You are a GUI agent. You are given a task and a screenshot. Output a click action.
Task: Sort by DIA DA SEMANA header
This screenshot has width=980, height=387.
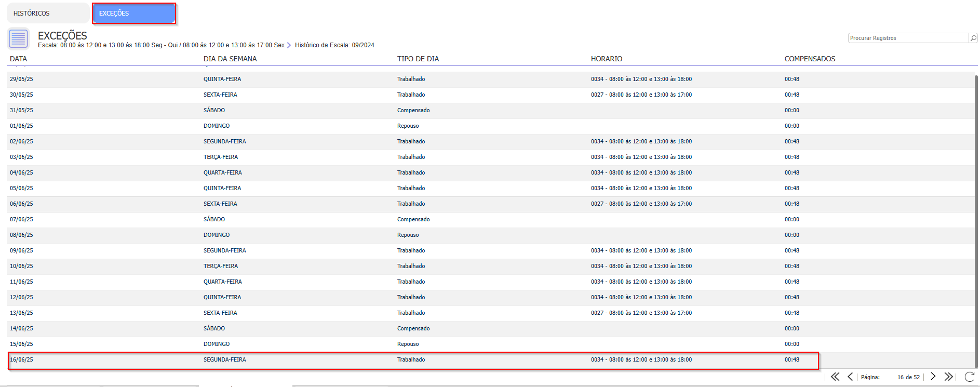(x=230, y=59)
